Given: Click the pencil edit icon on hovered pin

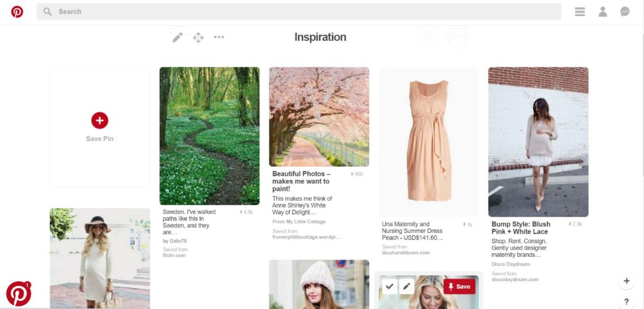Looking at the screenshot, I should click(407, 287).
